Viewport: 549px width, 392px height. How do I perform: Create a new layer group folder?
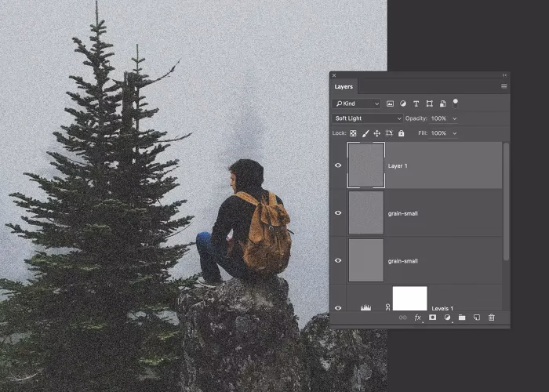coord(462,318)
